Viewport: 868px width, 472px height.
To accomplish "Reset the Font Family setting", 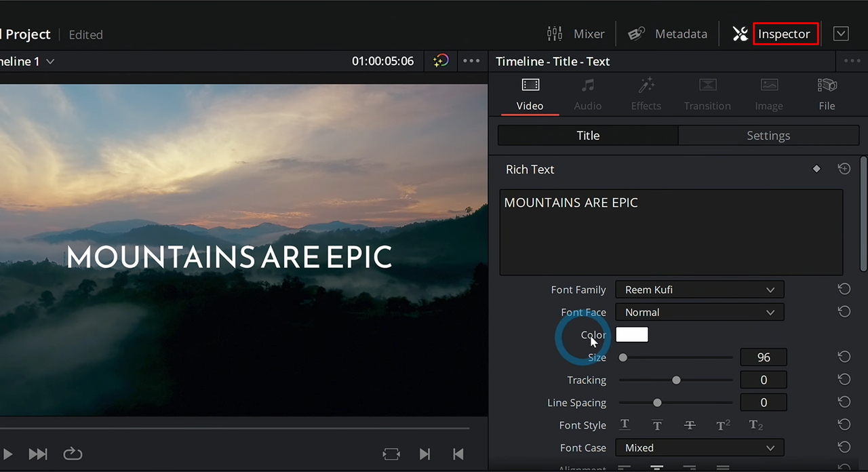I will [x=844, y=290].
